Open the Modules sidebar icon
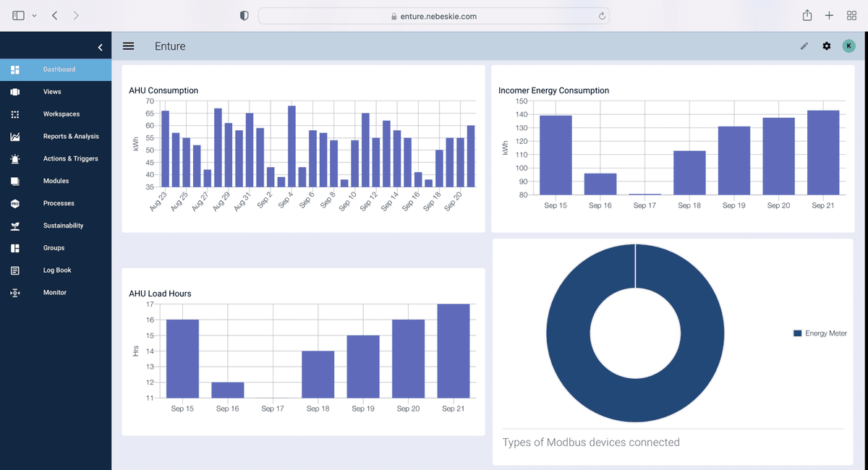This screenshot has height=470, width=868. click(x=13, y=181)
